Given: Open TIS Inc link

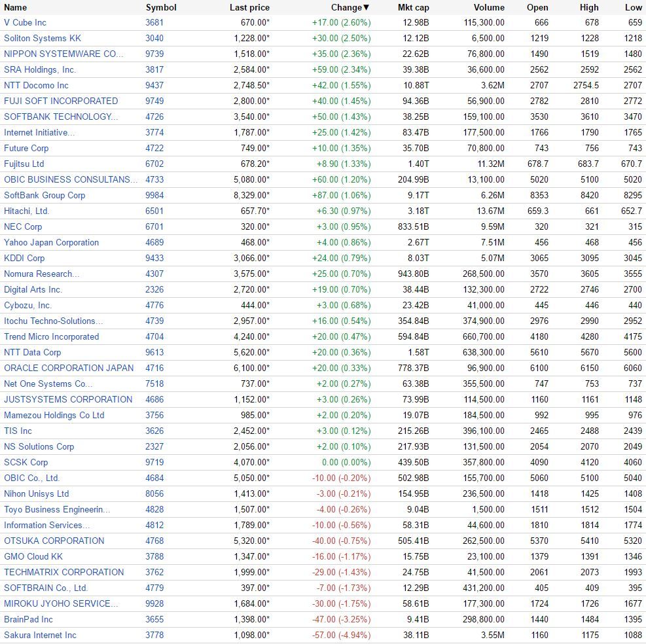Looking at the screenshot, I should pos(18,431).
